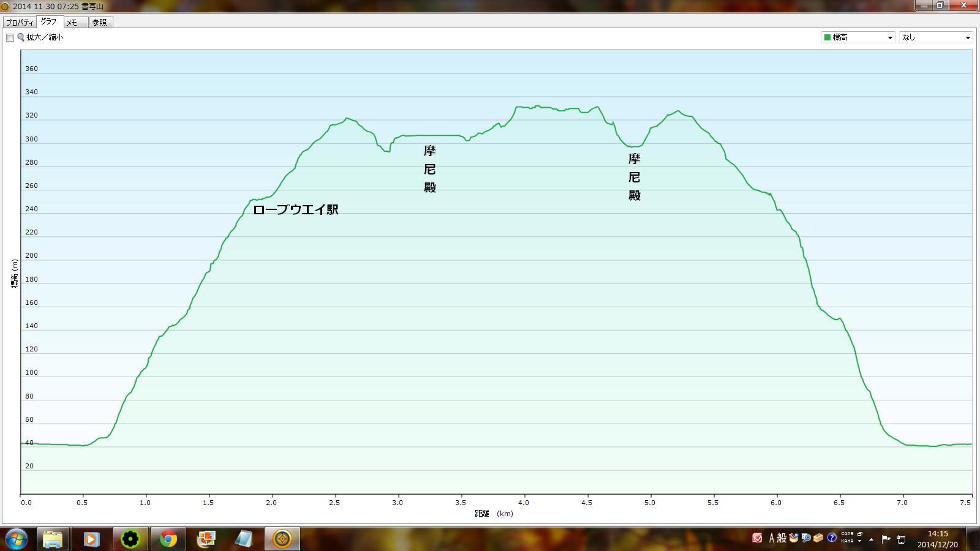Toggle the IME A input mode indicator
Viewport: 980px width, 551px height.
tap(771, 538)
